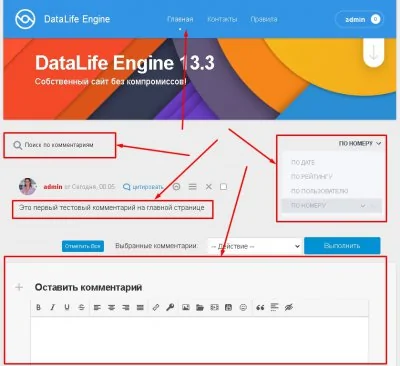Screen dimensions: 400x366
Task: Open the comment hamburger menu icon
Action: pyautogui.click(x=193, y=187)
